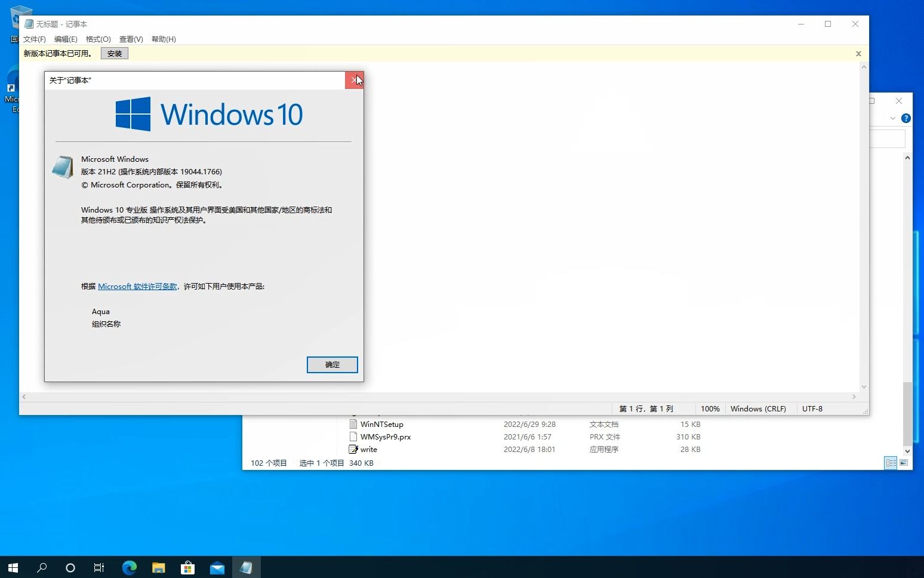Select Notepad icon on taskbar
Viewport: 924px width, 578px height.
click(246, 568)
